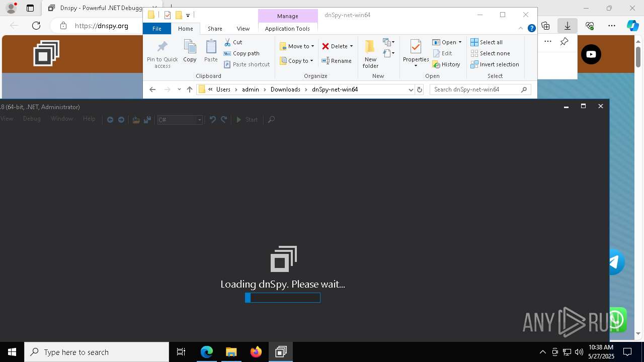
Task: Click dnSpy navigate backward arrow icon
Action: click(x=110, y=120)
